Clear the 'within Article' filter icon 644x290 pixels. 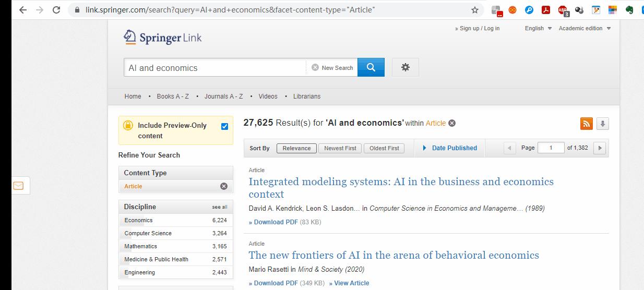coord(452,123)
